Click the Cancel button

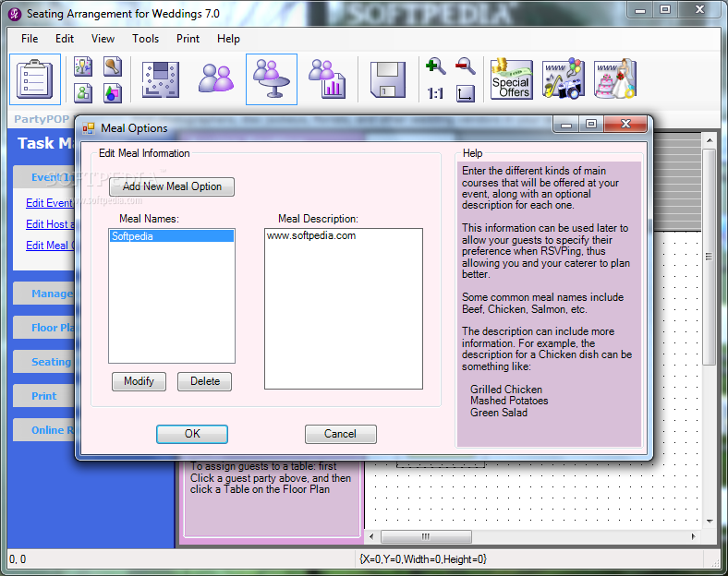pyautogui.click(x=340, y=434)
